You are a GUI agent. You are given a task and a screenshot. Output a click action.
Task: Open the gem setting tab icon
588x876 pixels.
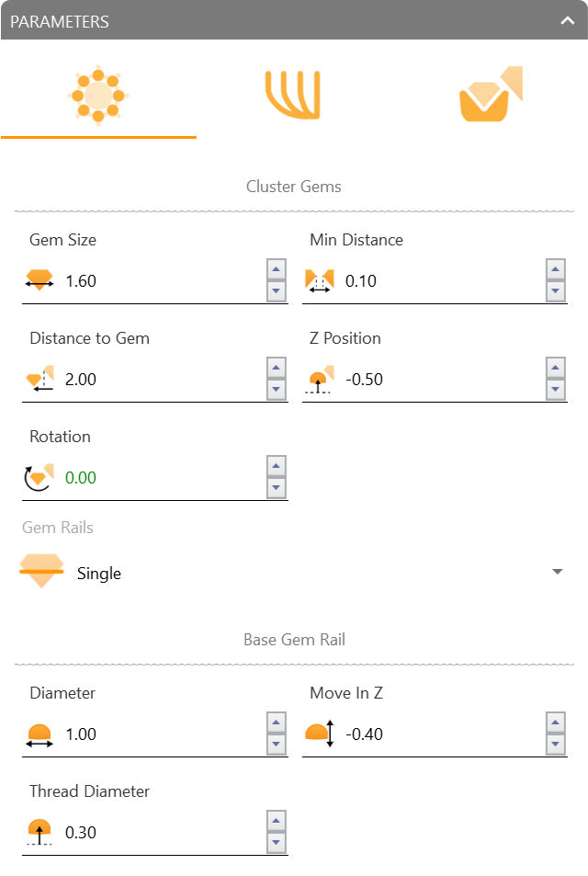tap(491, 94)
